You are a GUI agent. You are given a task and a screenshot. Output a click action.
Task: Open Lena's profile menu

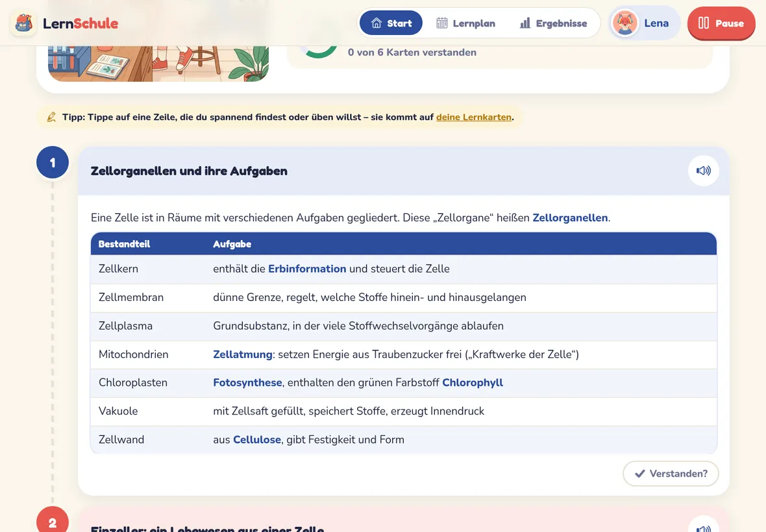644,23
